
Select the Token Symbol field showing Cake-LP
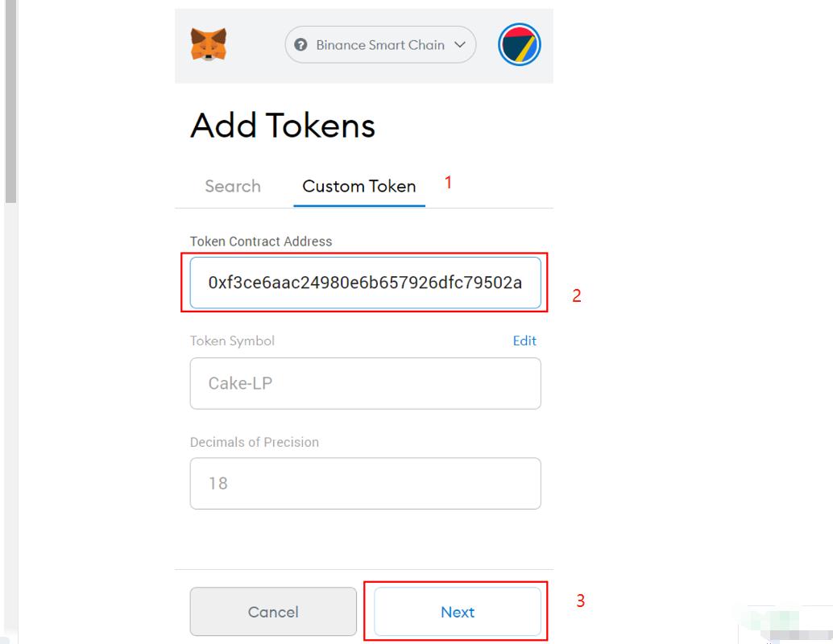365,383
